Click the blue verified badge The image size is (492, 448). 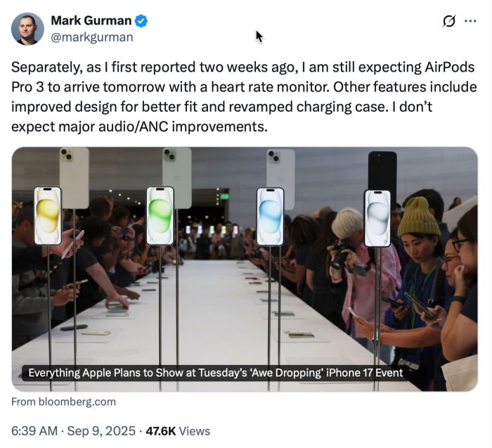point(142,21)
